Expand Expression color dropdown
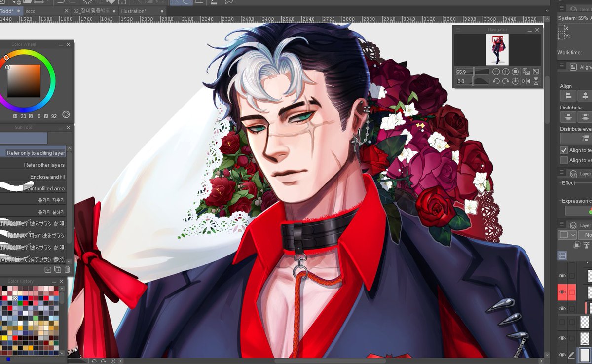This screenshot has height=364, width=592. [x=579, y=211]
